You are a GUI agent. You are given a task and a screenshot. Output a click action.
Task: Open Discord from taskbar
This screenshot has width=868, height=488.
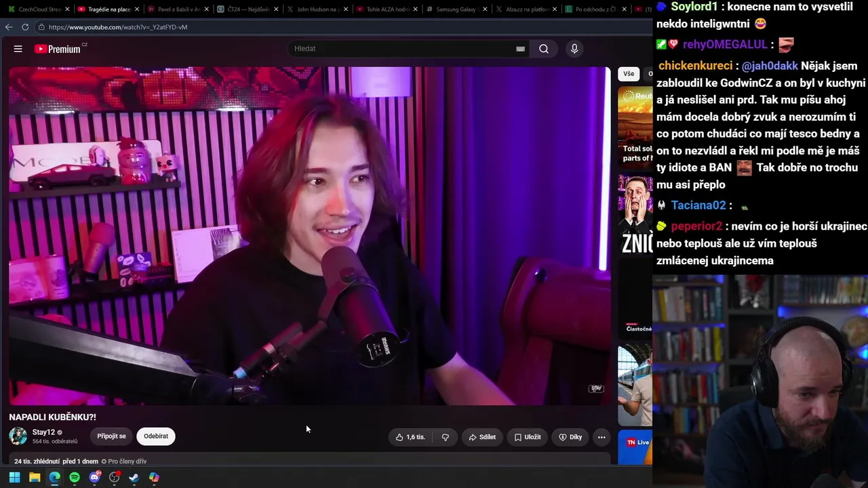coord(95,477)
